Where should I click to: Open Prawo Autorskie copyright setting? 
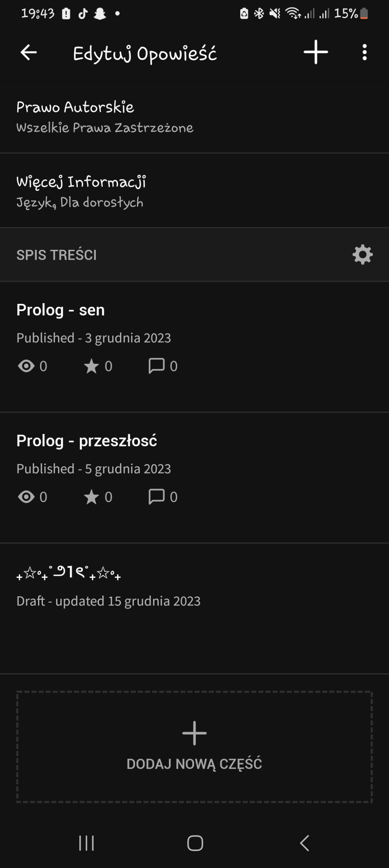[105, 116]
